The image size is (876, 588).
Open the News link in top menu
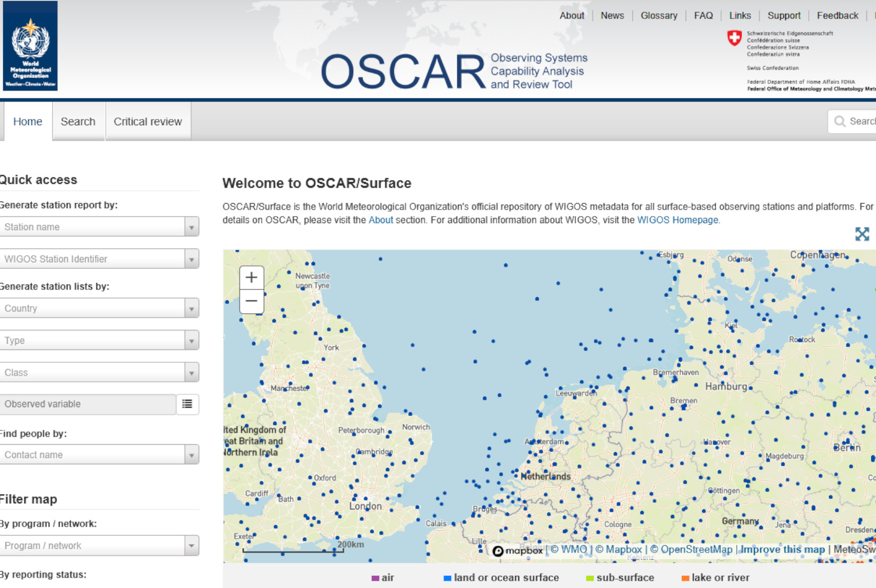point(612,15)
